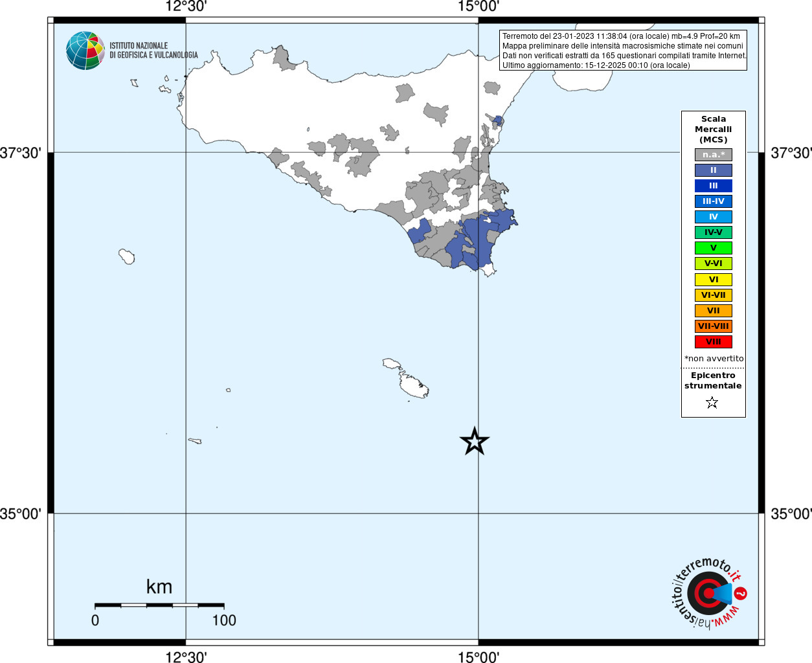
Task: Select the II intensity legend swatch
Action: tap(714, 170)
